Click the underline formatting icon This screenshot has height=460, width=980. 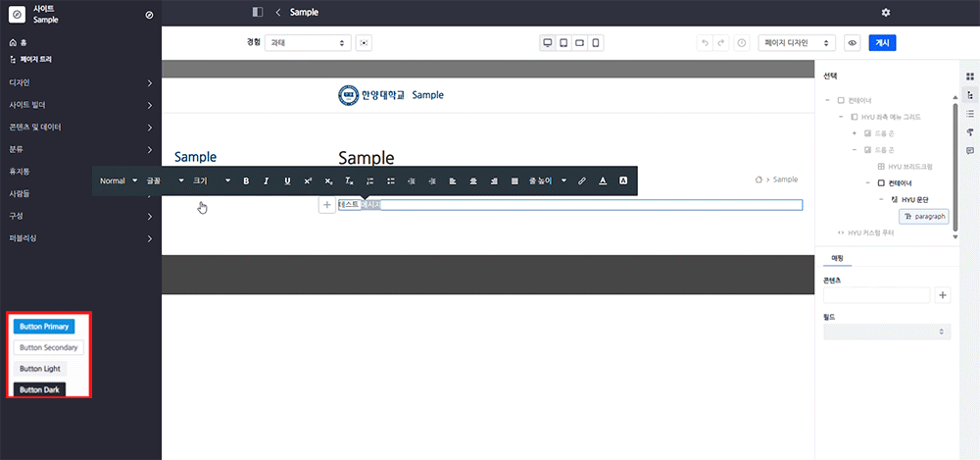(287, 181)
